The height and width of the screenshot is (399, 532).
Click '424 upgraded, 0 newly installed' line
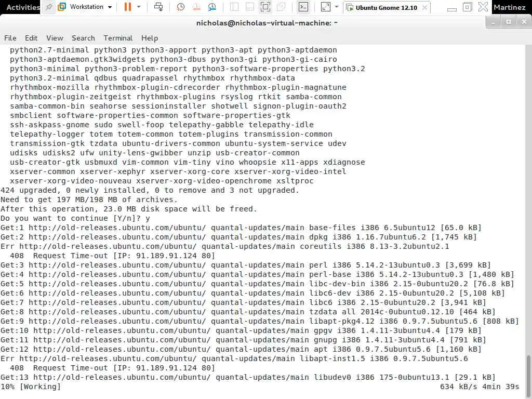[150, 190]
